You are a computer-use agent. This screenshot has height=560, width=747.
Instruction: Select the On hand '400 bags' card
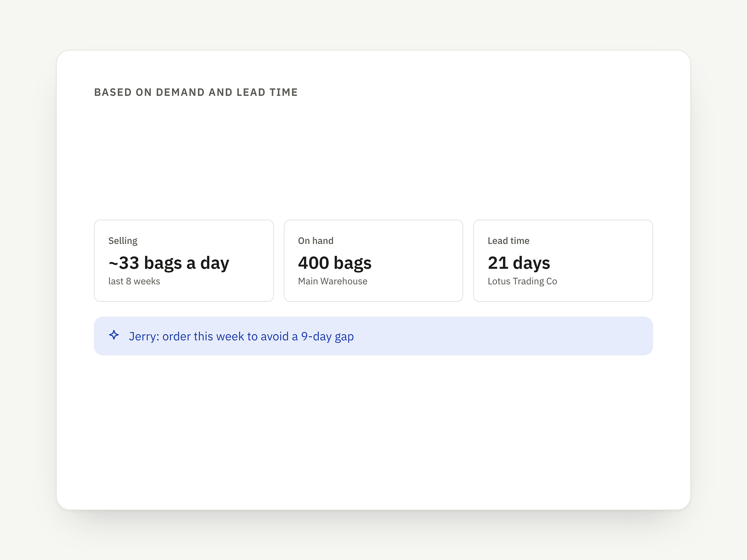click(373, 261)
